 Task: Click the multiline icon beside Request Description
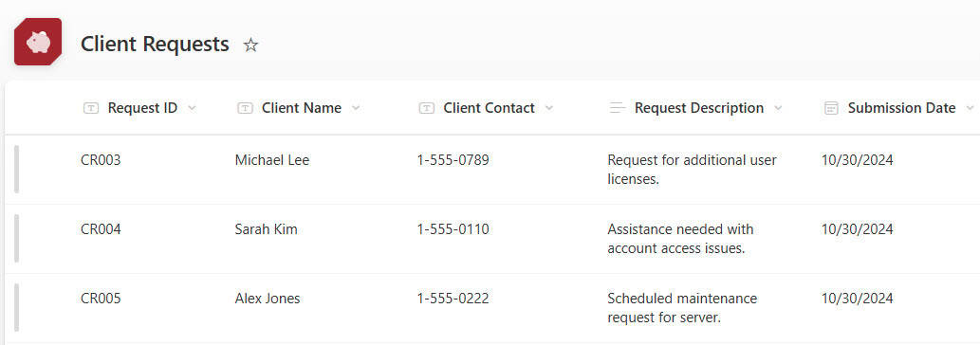pos(618,109)
